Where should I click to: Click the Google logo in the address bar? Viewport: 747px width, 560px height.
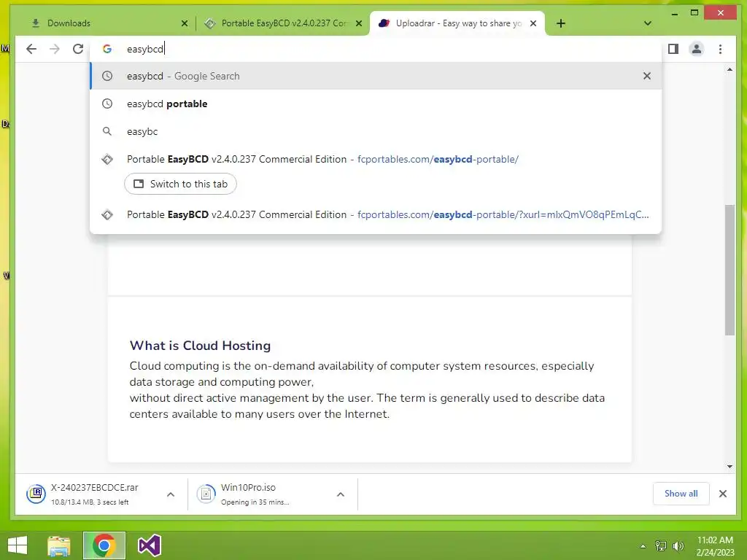[x=107, y=49]
